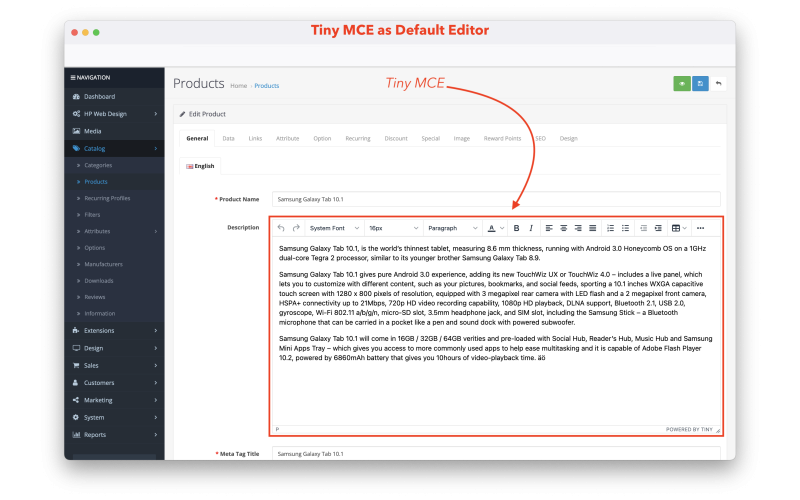
Task: Go back with the return arrow button
Action: (x=718, y=84)
